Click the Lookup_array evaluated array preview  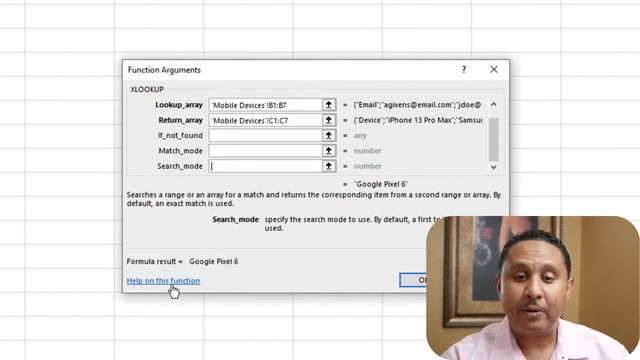(418, 105)
